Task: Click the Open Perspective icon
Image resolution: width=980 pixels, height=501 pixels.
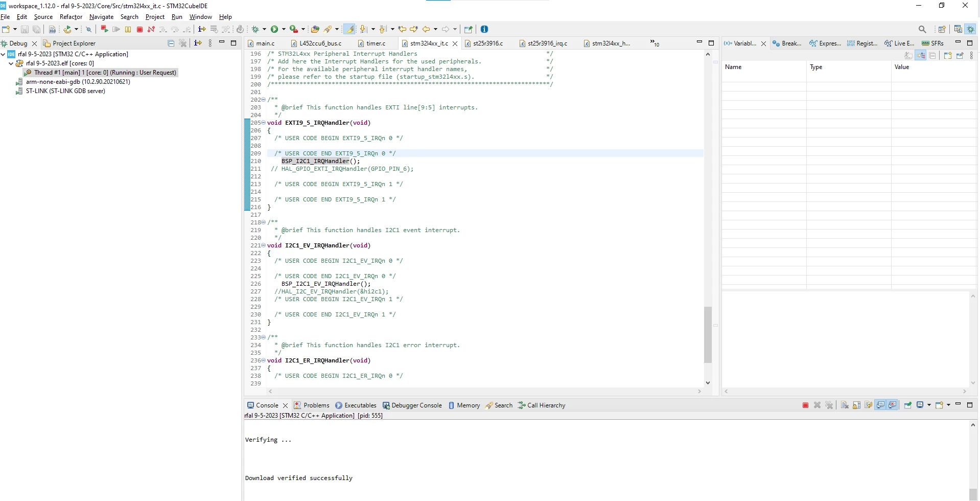Action: point(942,29)
